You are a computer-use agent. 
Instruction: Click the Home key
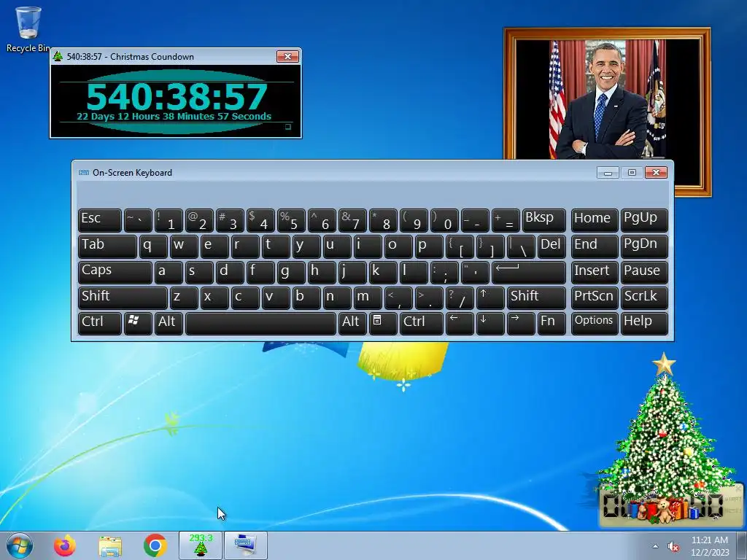[594, 220]
